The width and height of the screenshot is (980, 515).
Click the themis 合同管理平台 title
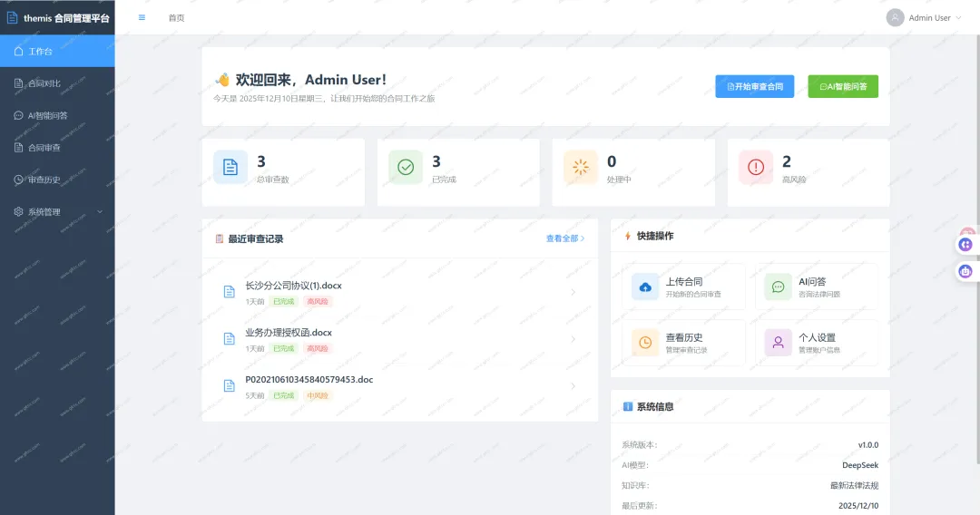coord(66,18)
